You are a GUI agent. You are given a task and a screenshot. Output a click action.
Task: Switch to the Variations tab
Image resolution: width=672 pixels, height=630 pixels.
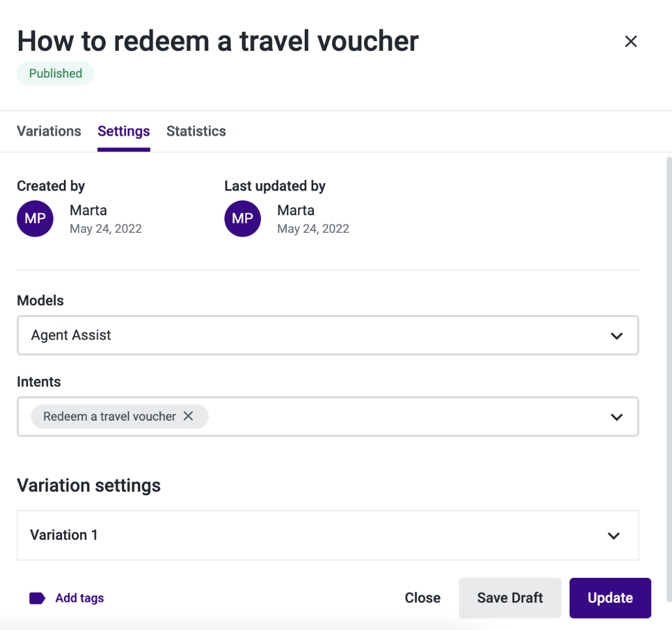pyautogui.click(x=49, y=131)
